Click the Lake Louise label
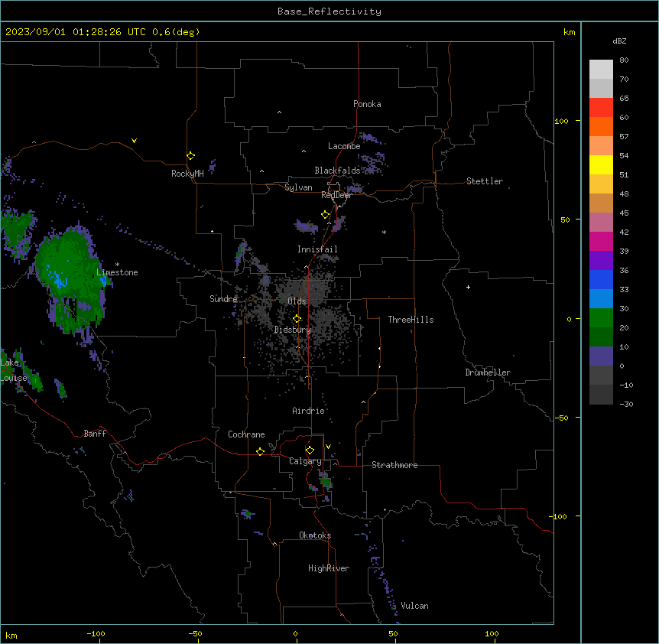The image size is (659, 644). click(14, 370)
